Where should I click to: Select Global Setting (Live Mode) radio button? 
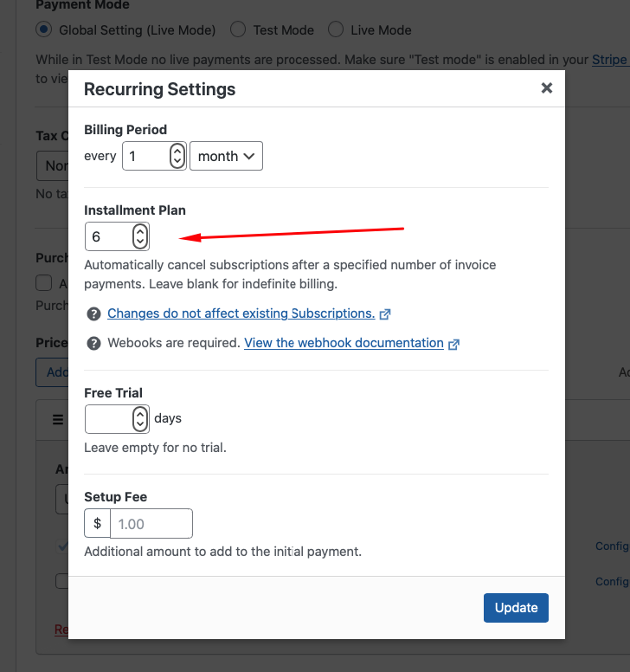tap(44, 29)
